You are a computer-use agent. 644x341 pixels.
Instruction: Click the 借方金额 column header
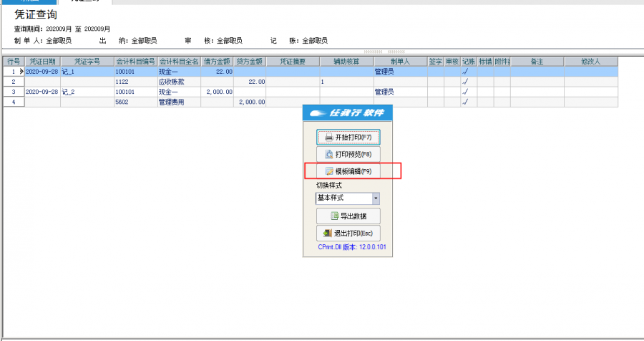tap(217, 62)
